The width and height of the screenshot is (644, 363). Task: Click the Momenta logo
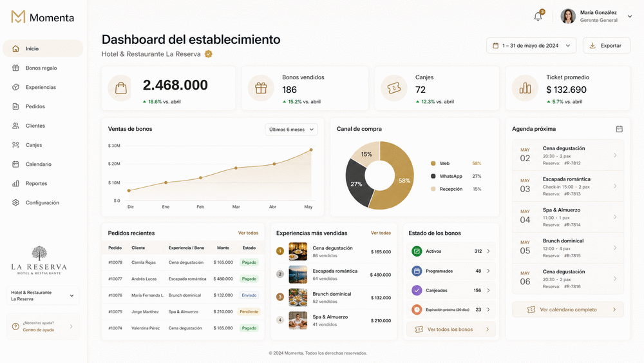(x=43, y=17)
